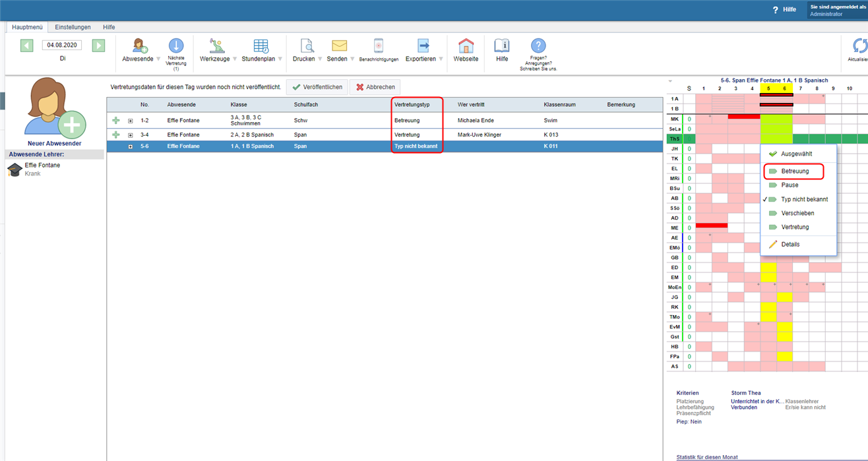The image size is (868, 461).
Task: Add new absentee via avatar icon
Action: [x=54, y=107]
